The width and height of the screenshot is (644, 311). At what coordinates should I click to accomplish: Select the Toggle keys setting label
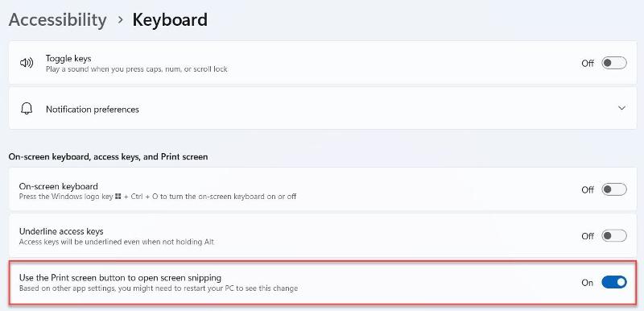[68, 58]
